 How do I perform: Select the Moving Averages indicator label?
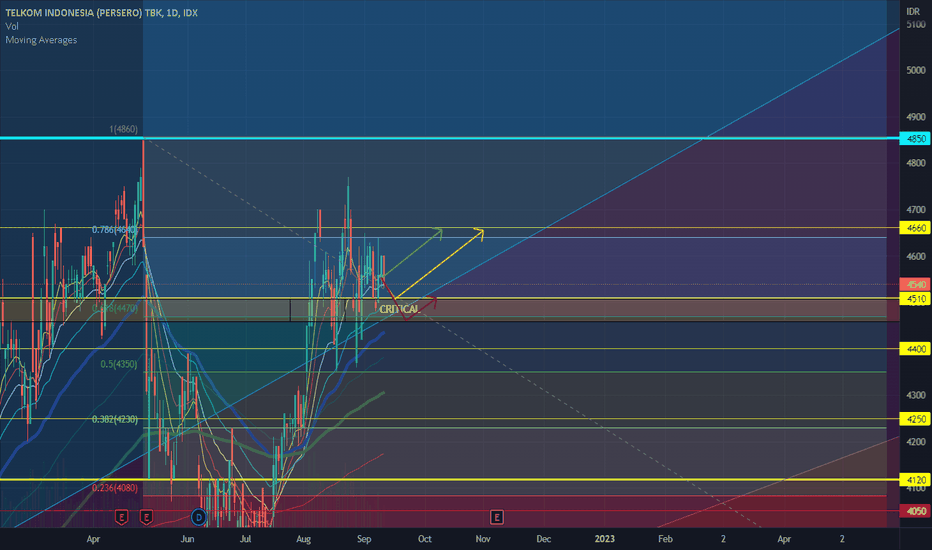[41, 40]
